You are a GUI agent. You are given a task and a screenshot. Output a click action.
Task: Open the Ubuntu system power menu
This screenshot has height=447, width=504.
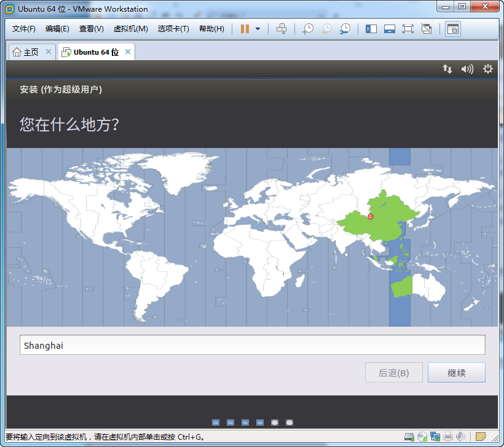tap(488, 69)
